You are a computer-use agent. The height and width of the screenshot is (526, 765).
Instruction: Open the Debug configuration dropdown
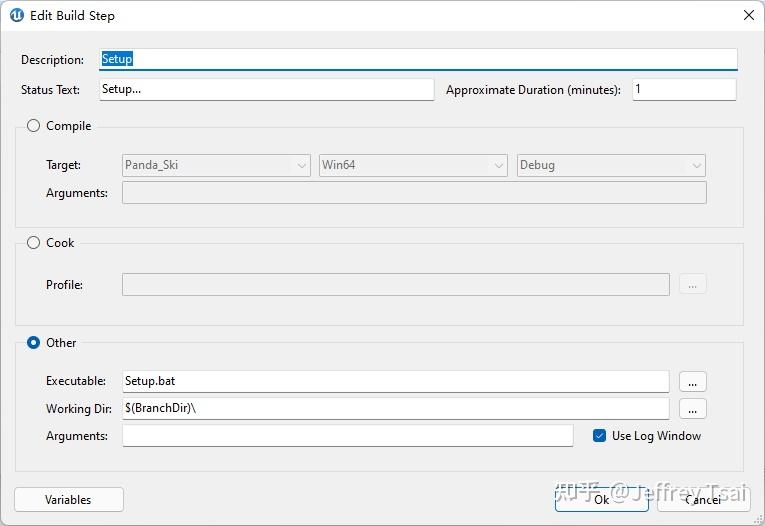610,165
